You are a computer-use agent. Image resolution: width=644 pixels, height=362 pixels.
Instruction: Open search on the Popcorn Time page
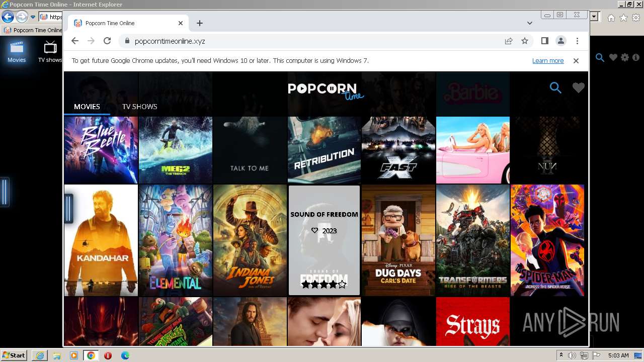(x=555, y=88)
